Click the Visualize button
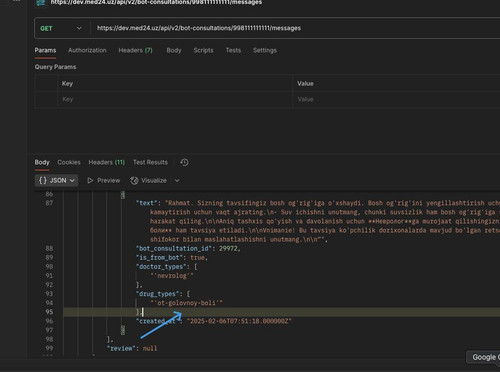 click(148, 180)
